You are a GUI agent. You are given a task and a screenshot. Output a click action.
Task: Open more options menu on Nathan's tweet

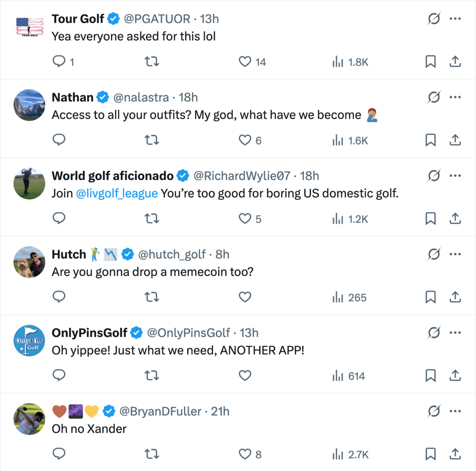pos(455,97)
